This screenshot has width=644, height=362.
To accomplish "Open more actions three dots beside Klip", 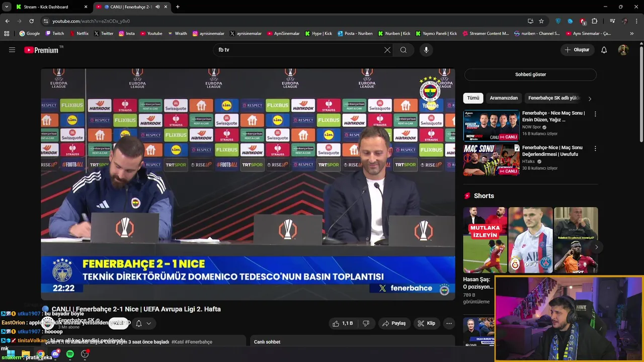I will point(449,323).
